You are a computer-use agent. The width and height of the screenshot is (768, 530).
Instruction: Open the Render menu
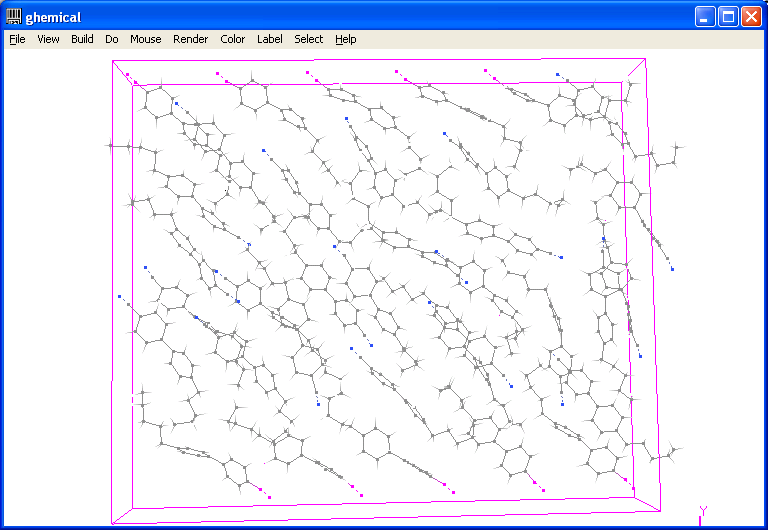click(191, 39)
